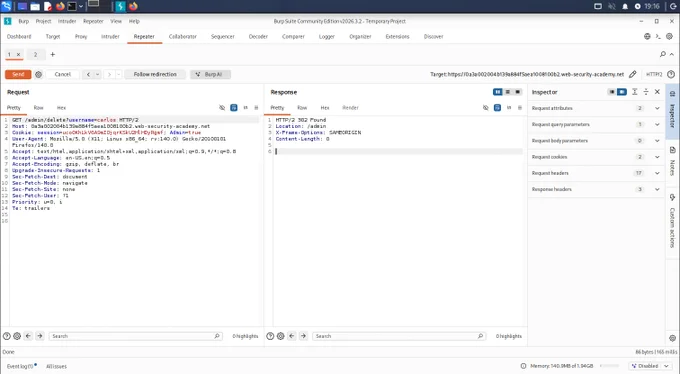The width and height of the screenshot is (680, 374).
Task: Open Response search settings gear
Action: [x=281, y=336]
